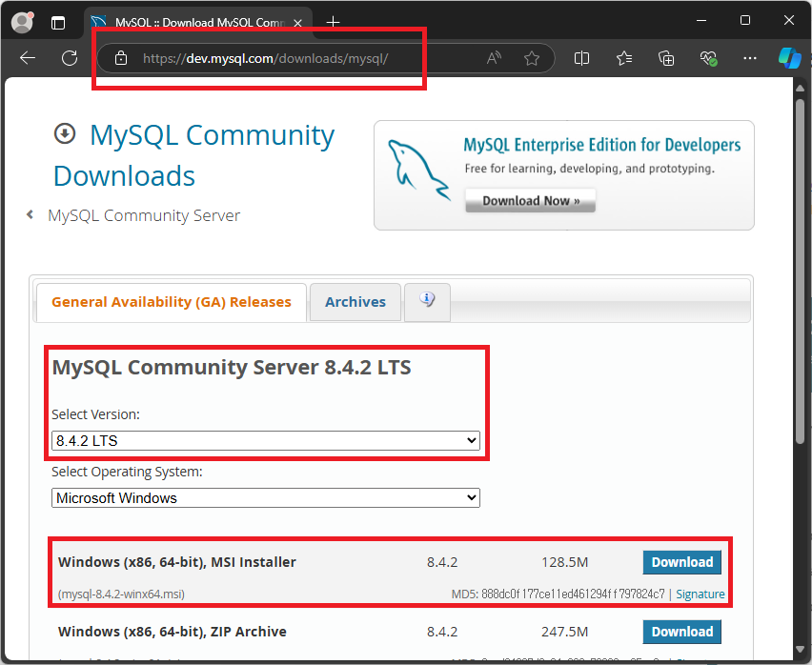
Task: Click the Download Now button
Action: click(x=530, y=201)
